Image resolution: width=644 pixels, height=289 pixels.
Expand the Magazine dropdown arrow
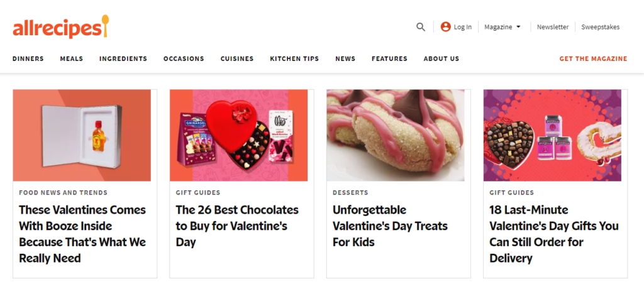click(518, 26)
